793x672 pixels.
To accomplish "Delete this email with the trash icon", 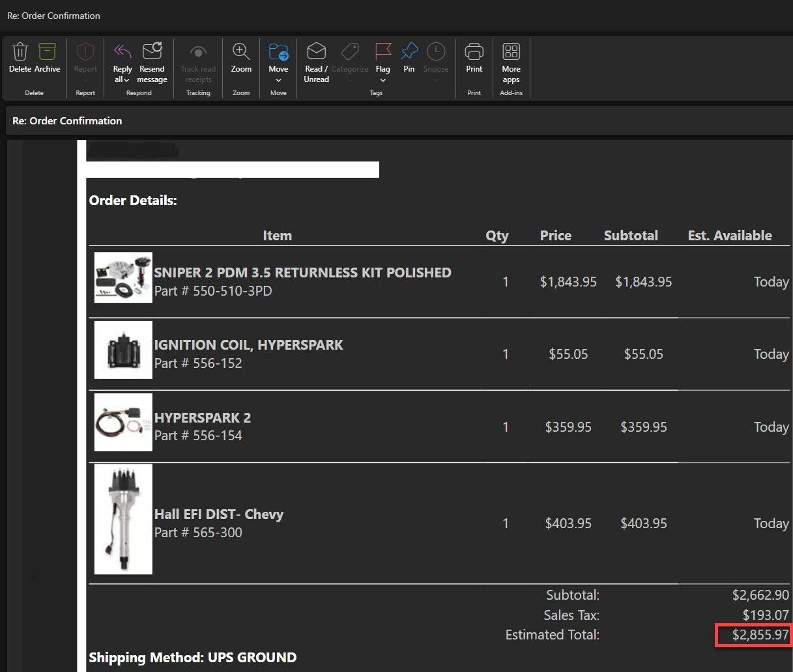I will [20, 57].
